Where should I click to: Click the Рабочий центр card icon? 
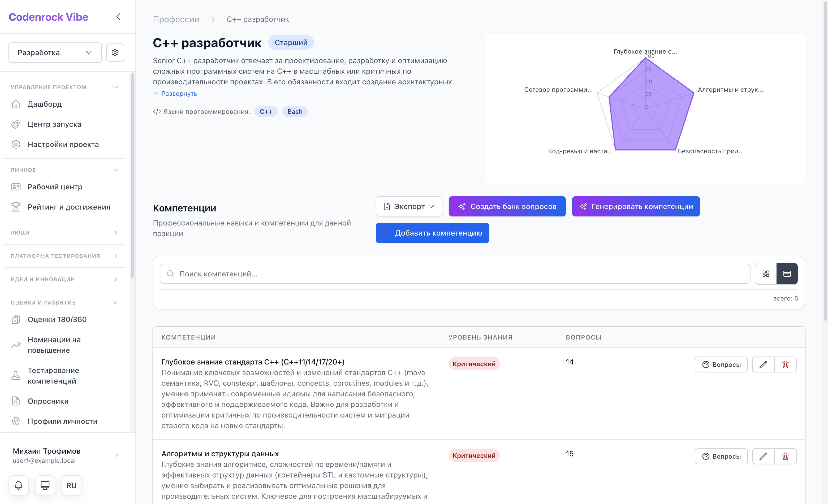[16, 187]
